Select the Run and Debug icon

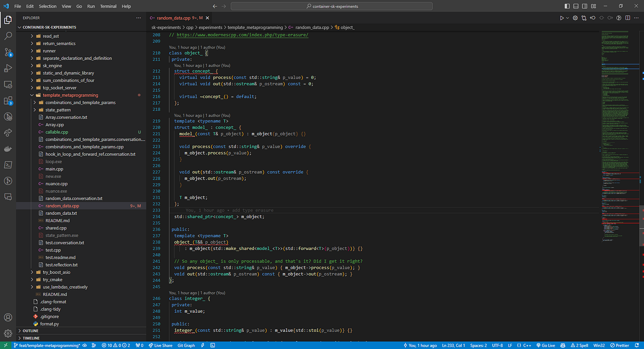pyautogui.click(x=8, y=69)
